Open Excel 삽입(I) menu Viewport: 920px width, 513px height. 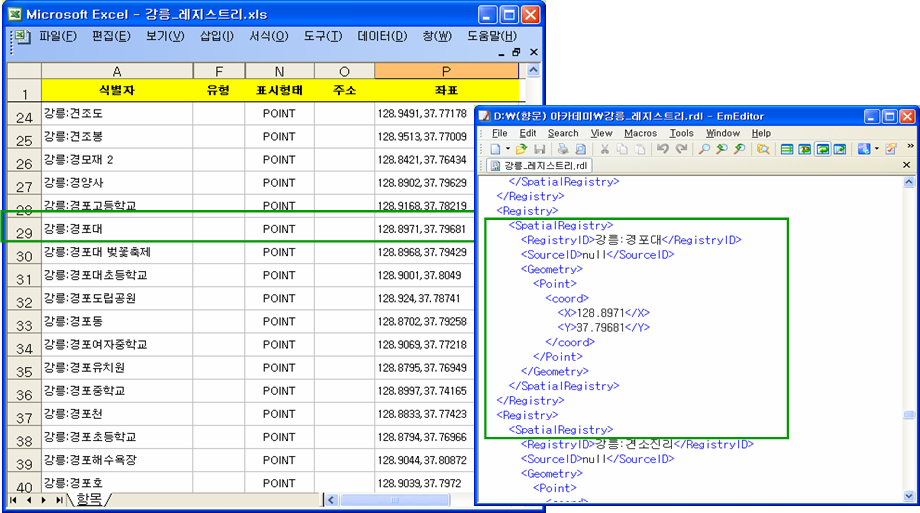click(217, 36)
